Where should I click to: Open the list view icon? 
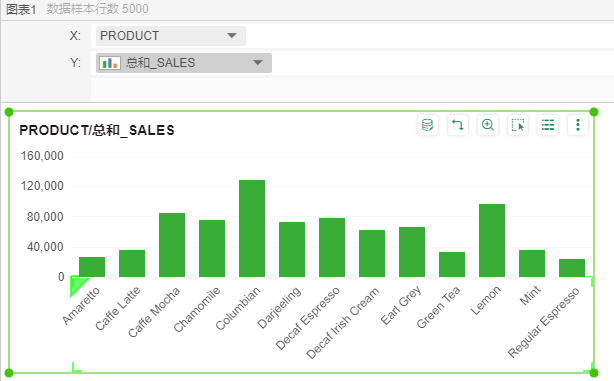click(548, 125)
